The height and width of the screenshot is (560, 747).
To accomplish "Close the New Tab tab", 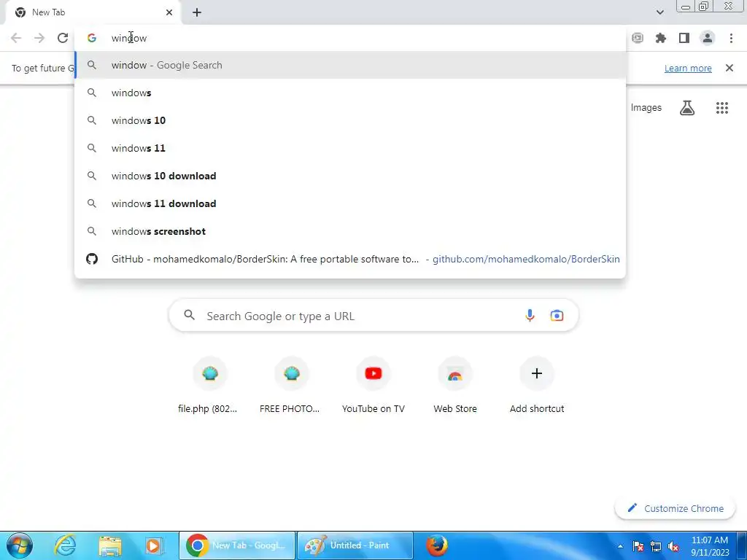I will pos(169,12).
